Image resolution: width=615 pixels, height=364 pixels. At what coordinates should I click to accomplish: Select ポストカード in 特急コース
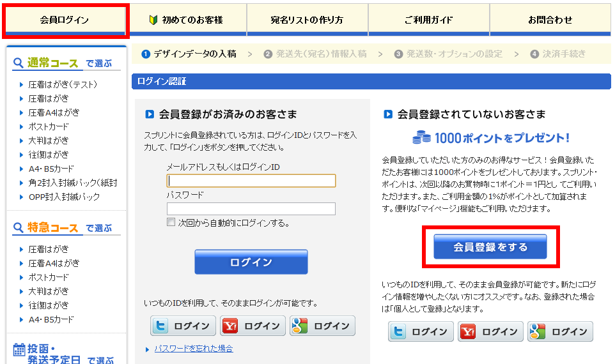pyautogui.click(x=48, y=277)
